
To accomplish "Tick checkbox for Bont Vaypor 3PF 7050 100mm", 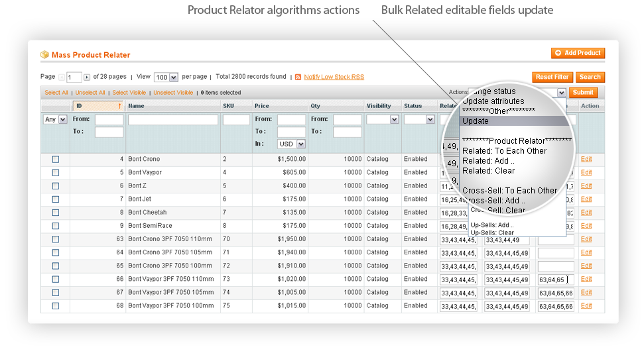I will click(56, 306).
